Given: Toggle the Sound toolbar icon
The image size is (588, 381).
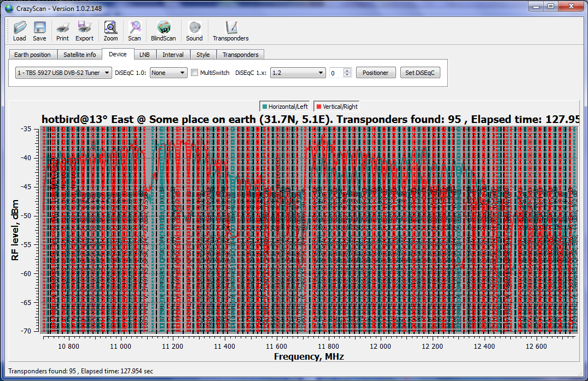Looking at the screenshot, I should coord(194,31).
